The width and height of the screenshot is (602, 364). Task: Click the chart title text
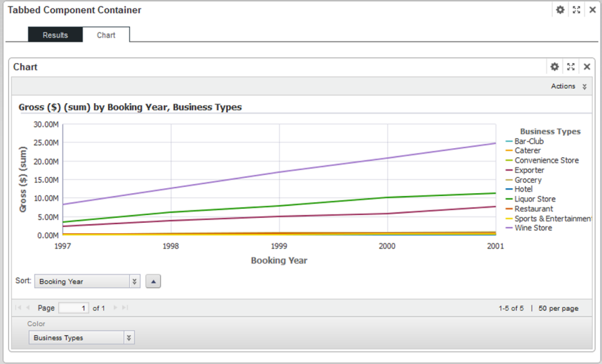tap(130, 107)
